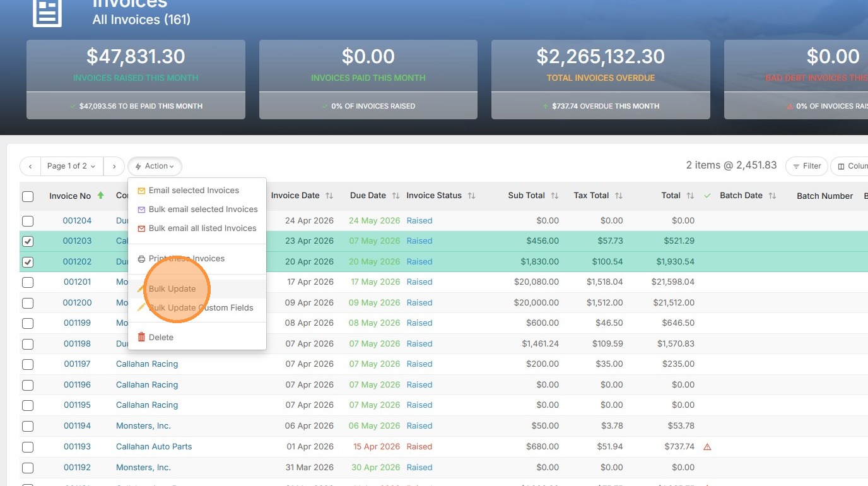Tick the checkbox for invoice 001197
This screenshot has width=868, height=486.
(28, 364)
